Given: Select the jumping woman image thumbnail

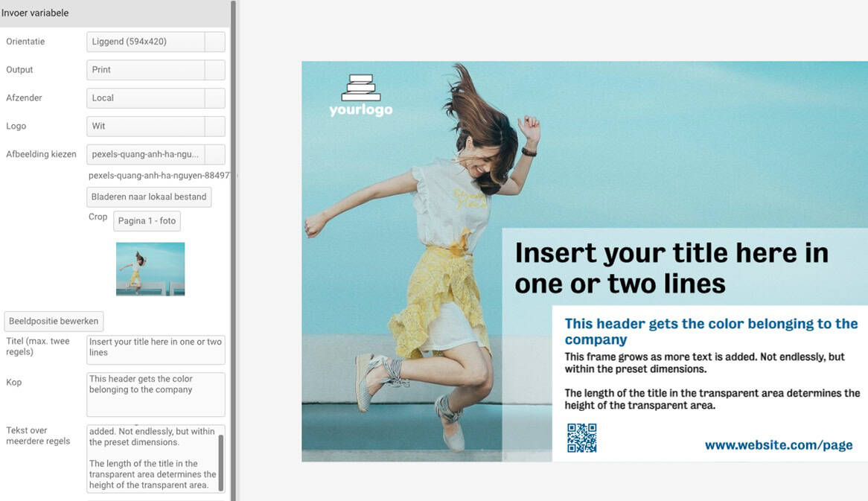Looking at the screenshot, I should [150, 269].
